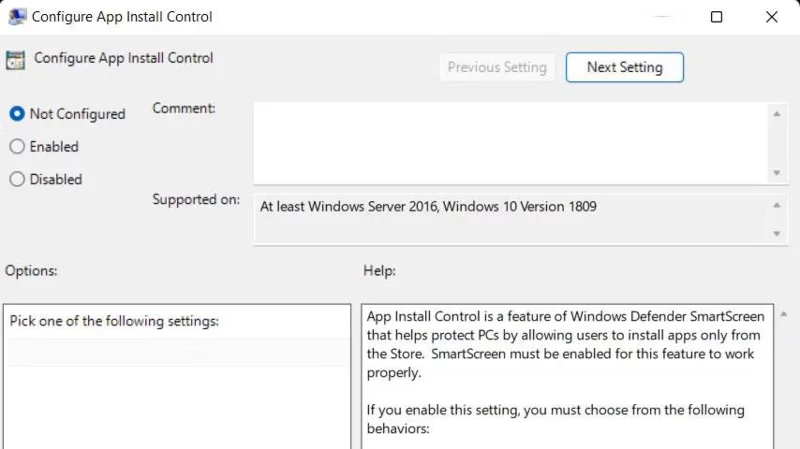Image resolution: width=800 pixels, height=449 pixels.
Task: Click Help pane scroll up arrow
Action: [784, 314]
